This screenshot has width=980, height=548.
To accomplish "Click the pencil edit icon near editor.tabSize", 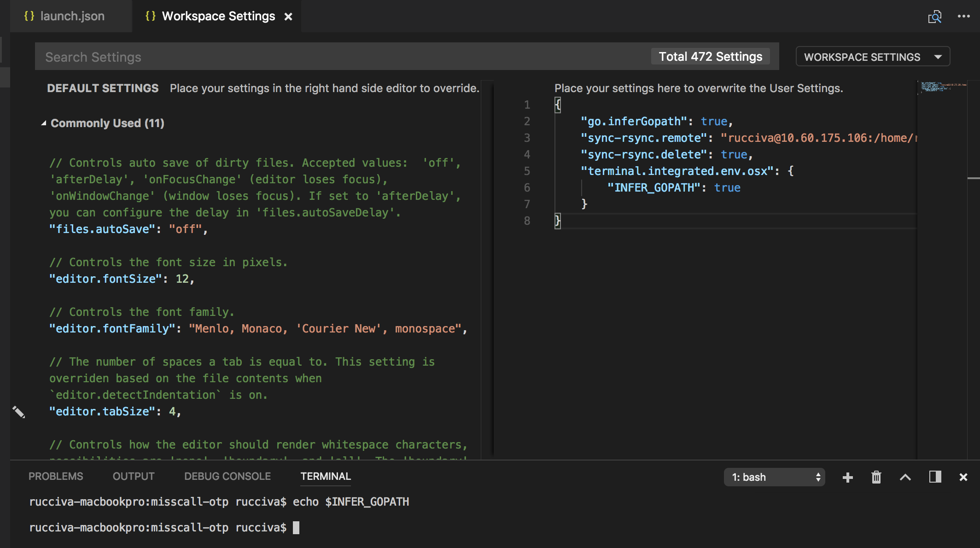I will [x=19, y=412].
